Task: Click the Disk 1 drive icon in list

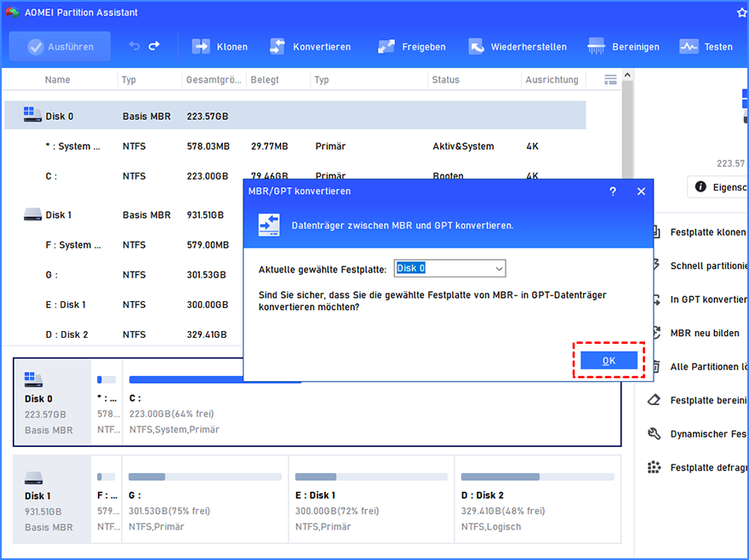Action: [32, 214]
